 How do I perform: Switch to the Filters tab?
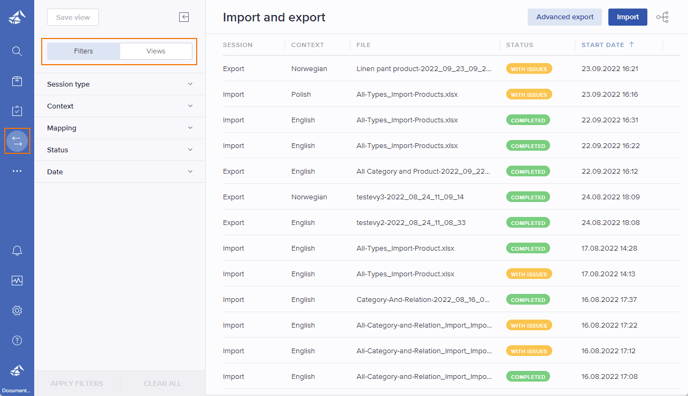tap(83, 51)
